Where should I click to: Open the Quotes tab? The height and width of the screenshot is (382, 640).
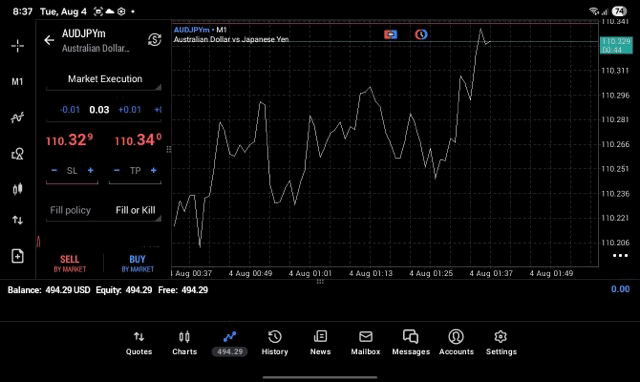click(139, 343)
